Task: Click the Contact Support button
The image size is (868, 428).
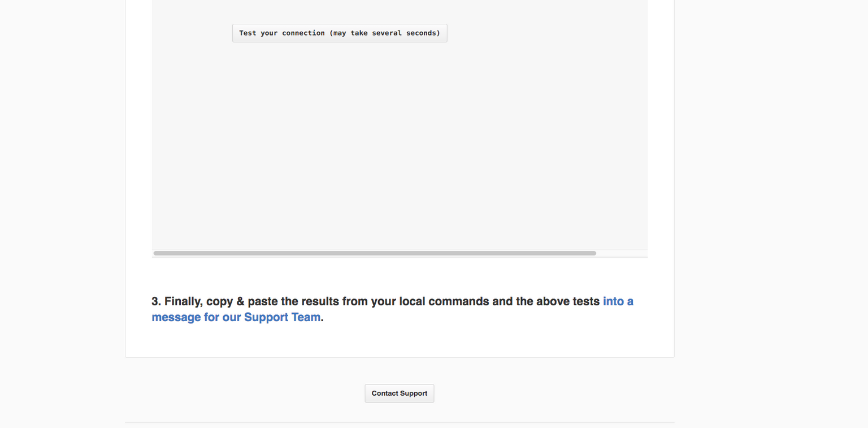Action: click(x=400, y=394)
